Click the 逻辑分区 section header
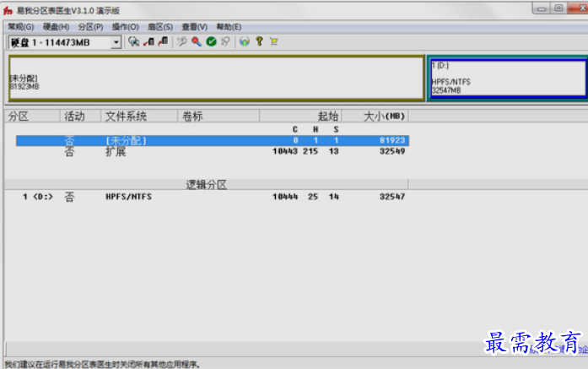Viewport: 588px width, 369px height. pyautogui.click(x=206, y=184)
